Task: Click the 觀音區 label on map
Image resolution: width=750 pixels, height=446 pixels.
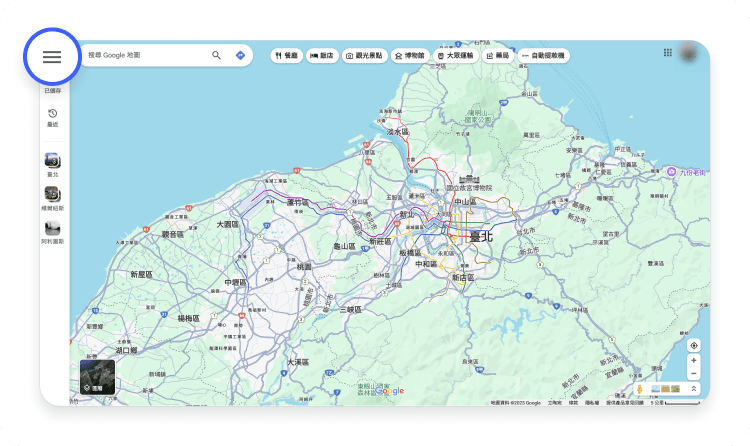Action: pos(173,234)
